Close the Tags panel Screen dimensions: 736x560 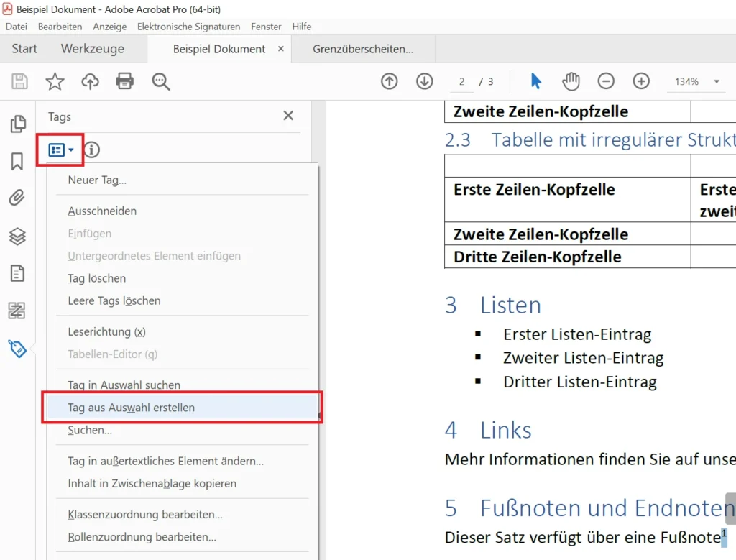pyautogui.click(x=288, y=116)
